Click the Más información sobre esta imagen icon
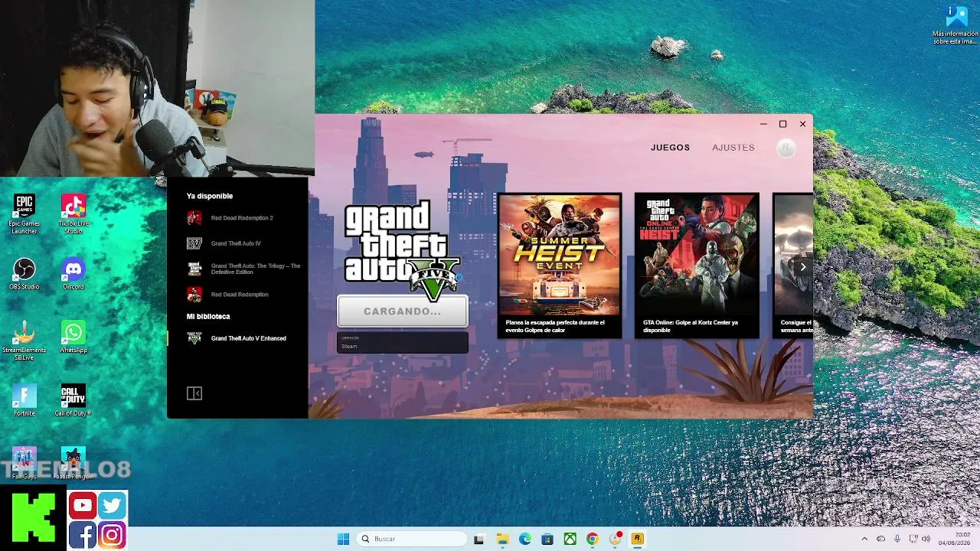The width and height of the screenshot is (980, 551). tap(956, 24)
